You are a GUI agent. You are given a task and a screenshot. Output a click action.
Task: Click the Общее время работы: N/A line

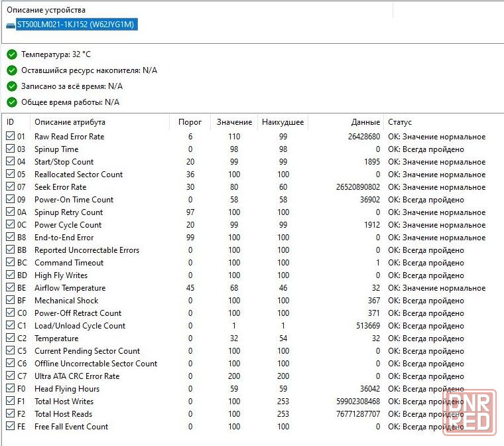pos(70,102)
